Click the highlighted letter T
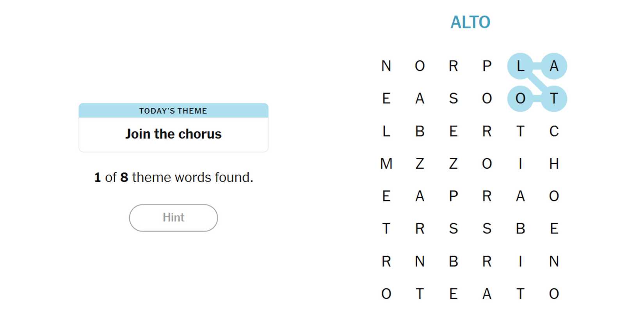This screenshot has height=322, width=644. coord(554,98)
